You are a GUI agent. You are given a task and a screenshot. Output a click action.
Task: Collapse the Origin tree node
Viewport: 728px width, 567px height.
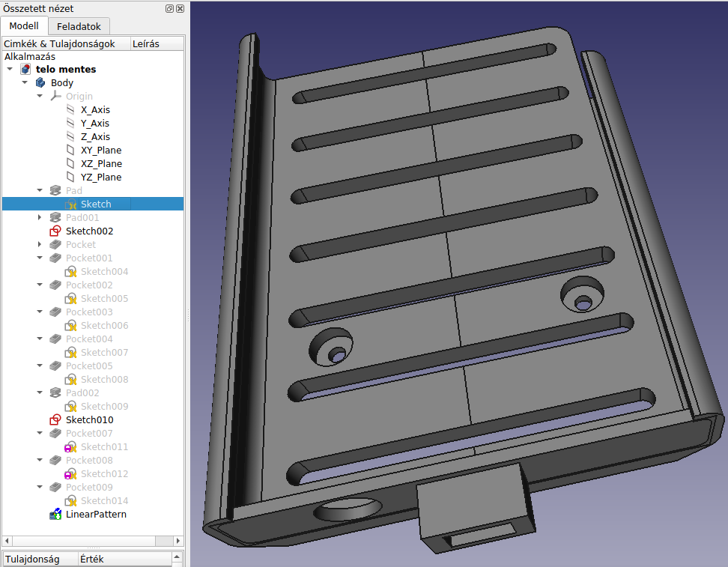click(40, 96)
